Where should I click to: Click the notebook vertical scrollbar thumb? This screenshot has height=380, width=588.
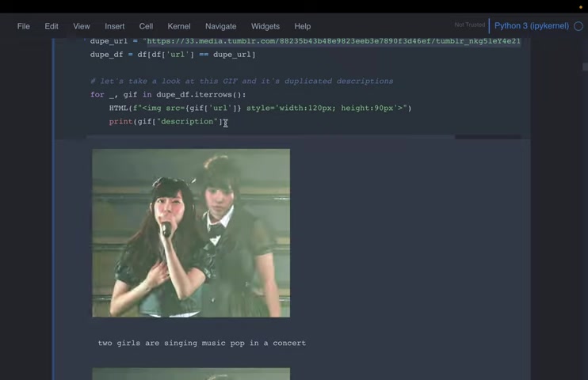[585, 66]
